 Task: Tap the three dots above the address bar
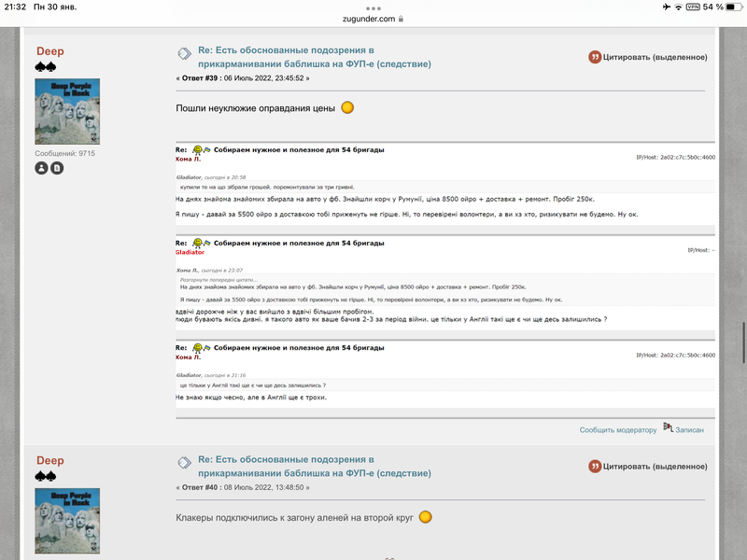pyautogui.click(x=373, y=8)
